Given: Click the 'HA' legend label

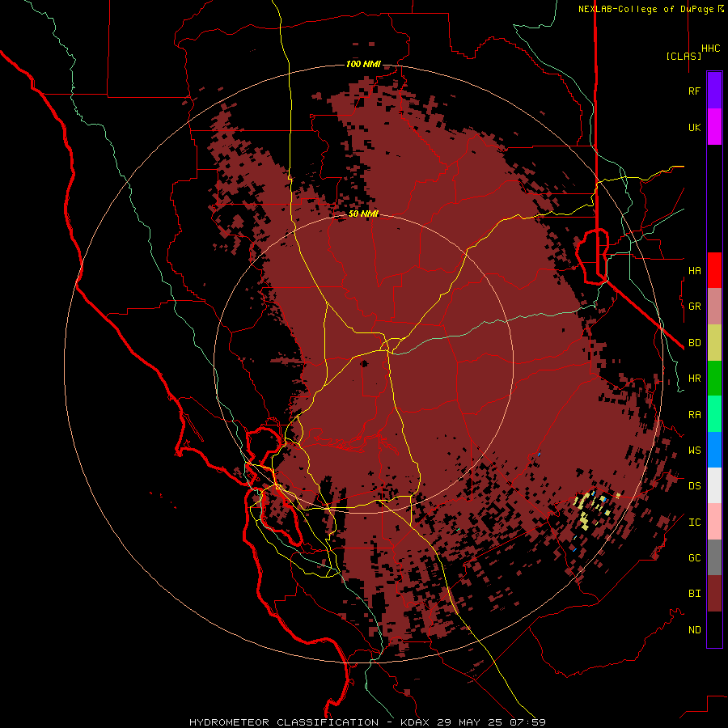Looking at the screenshot, I should click(x=694, y=271).
